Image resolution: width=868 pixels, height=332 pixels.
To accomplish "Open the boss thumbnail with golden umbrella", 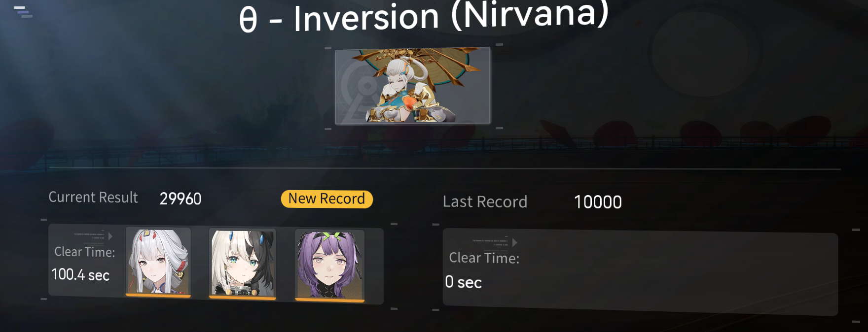I will (x=413, y=86).
